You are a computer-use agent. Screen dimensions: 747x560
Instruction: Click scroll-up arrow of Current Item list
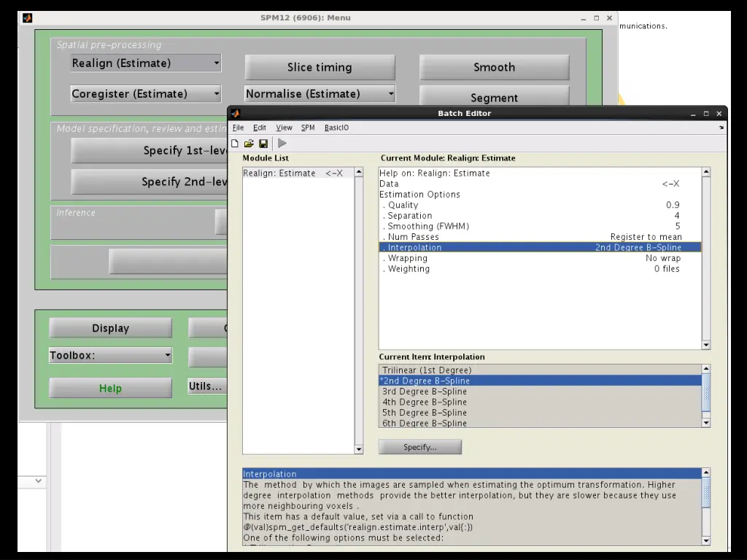point(706,368)
